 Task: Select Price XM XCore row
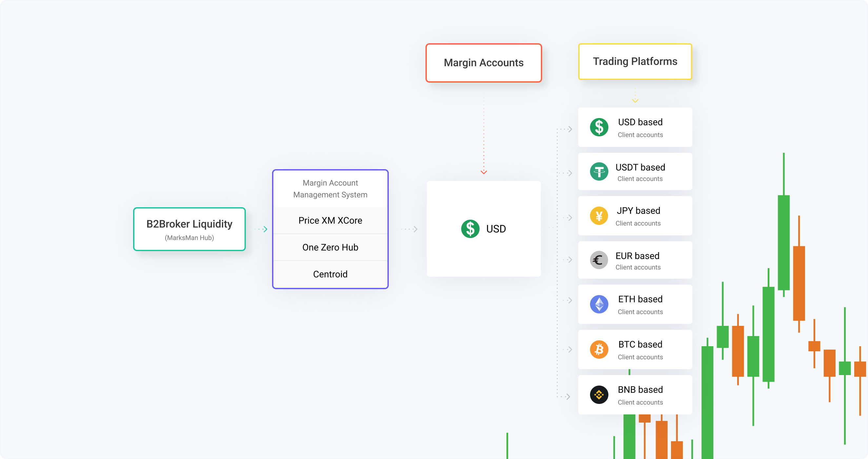330,220
